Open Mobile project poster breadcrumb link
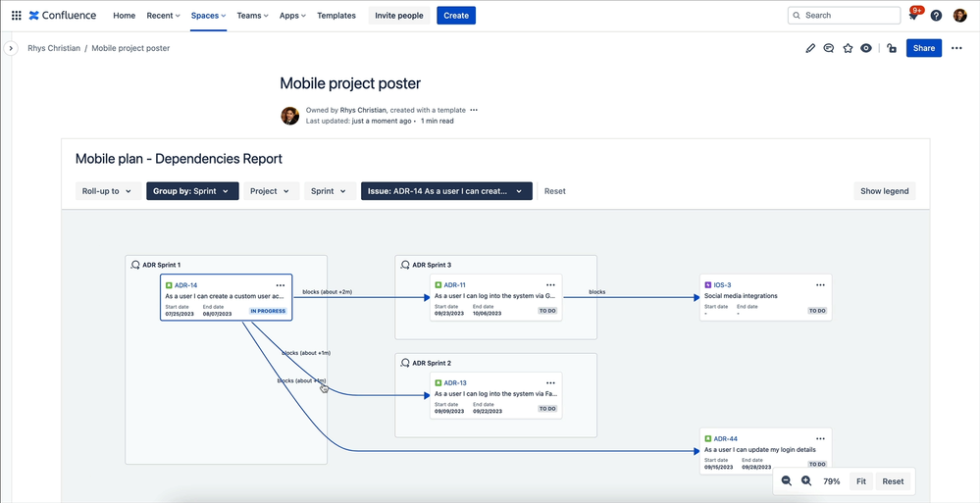The height and width of the screenshot is (503, 980). 130,48
